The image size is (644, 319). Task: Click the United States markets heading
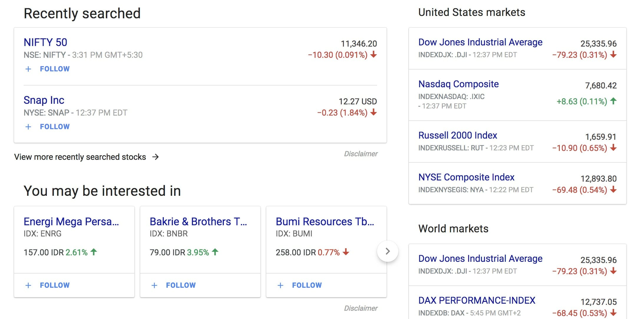click(472, 12)
